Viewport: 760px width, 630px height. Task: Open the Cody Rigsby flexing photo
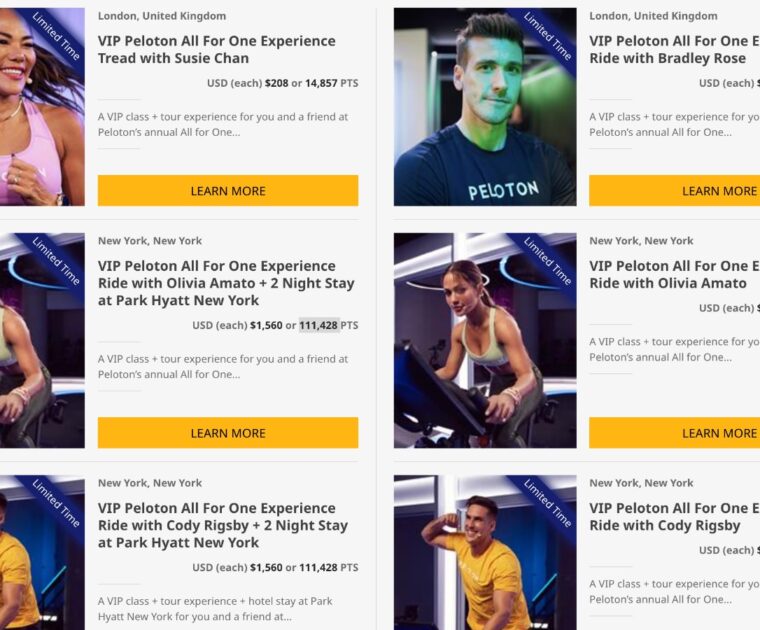[485, 552]
